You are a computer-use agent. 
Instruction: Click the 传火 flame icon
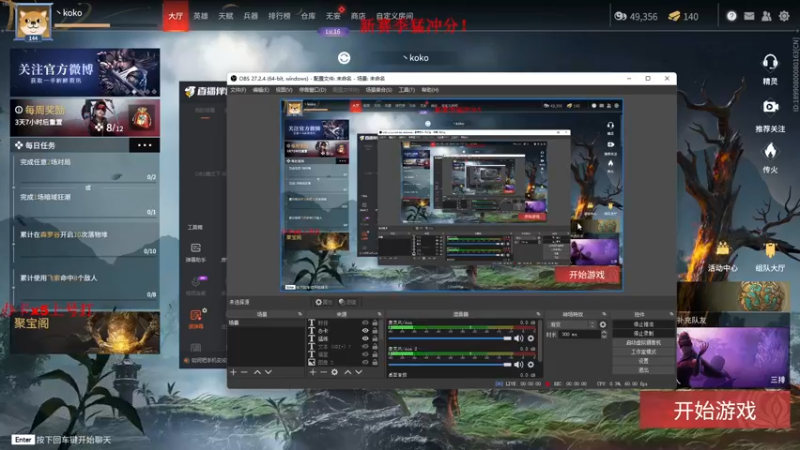(770, 151)
